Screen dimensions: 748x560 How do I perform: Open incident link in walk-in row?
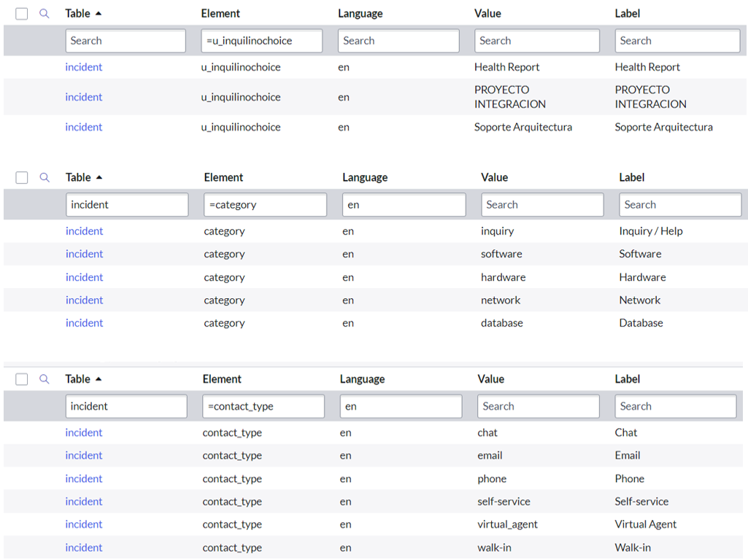click(83, 548)
